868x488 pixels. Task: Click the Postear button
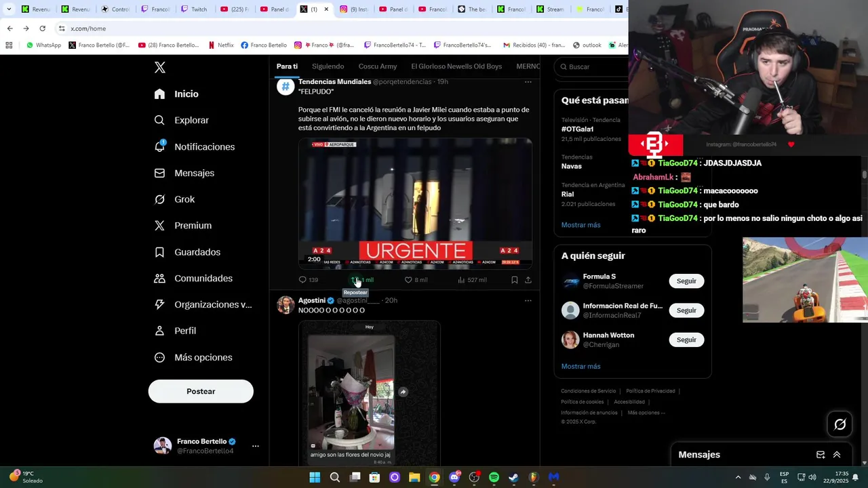201,391
